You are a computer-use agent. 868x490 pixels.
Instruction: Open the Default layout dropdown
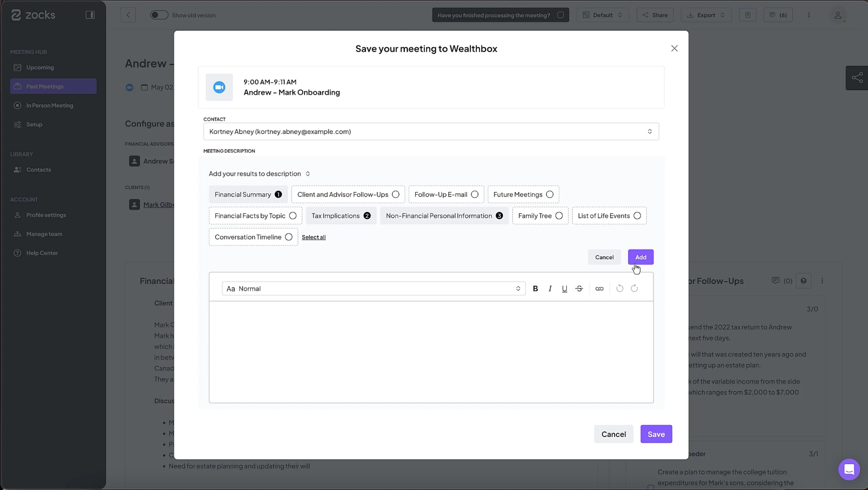click(603, 15)
